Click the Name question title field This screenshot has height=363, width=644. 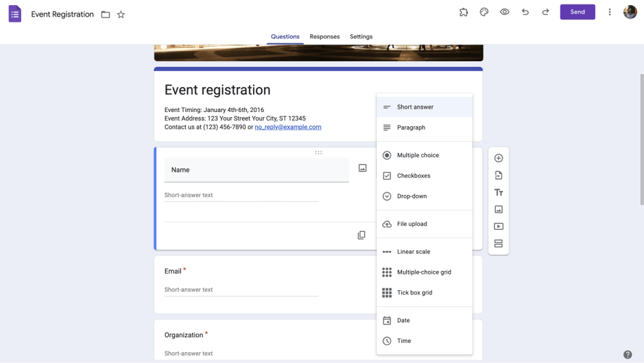coord(256,170)
